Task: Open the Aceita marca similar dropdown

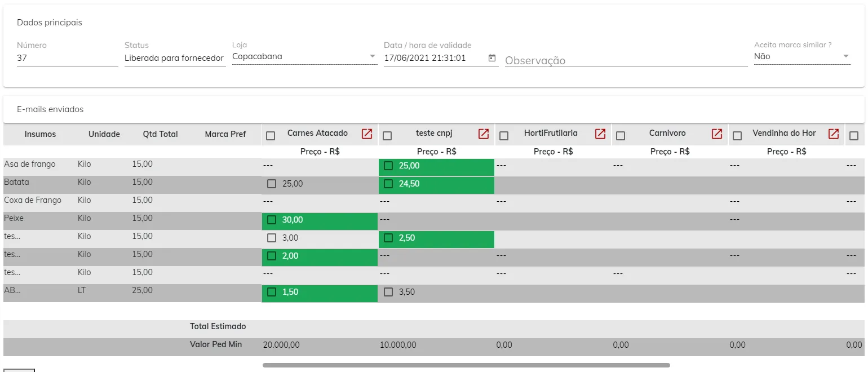Action: pyautogui.click(x=802, y=57)
